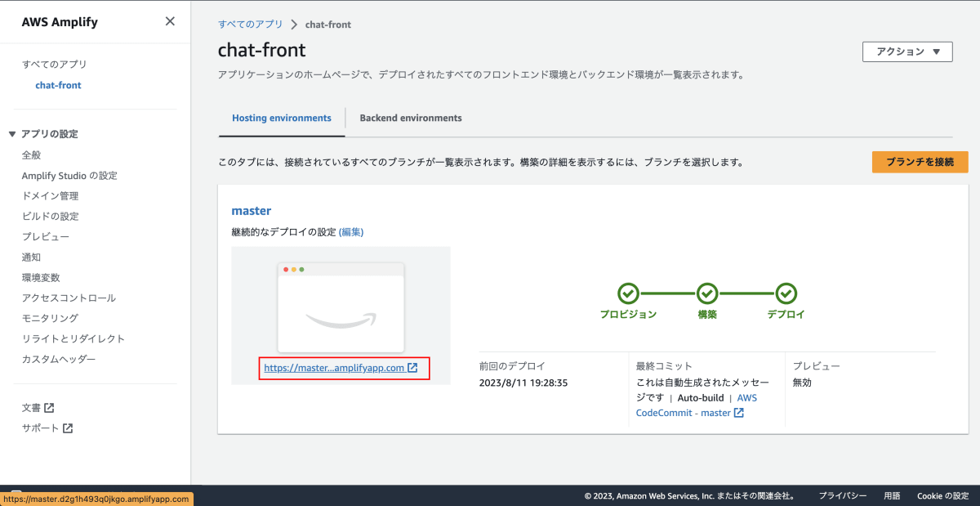Click 用語 footer link
The height and width of the screenshot is (506, 980).
(892, 495)
